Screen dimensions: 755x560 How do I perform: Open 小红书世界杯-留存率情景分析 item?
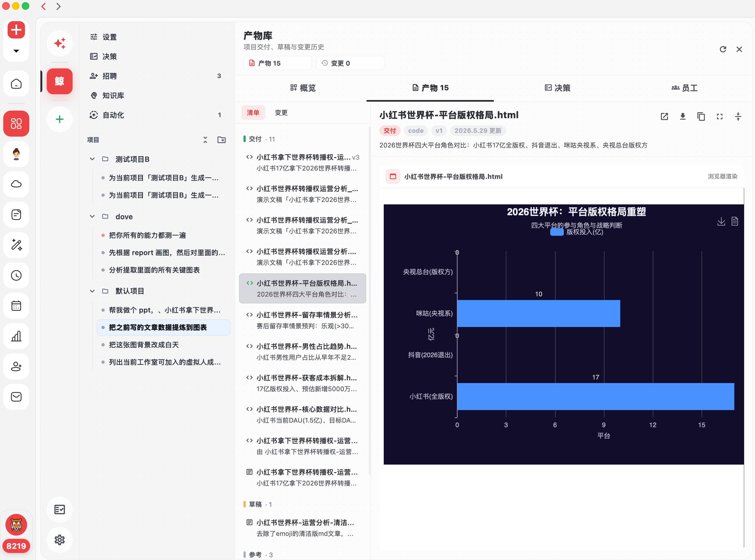303,320
